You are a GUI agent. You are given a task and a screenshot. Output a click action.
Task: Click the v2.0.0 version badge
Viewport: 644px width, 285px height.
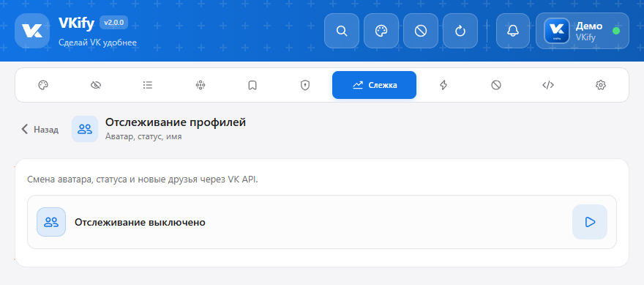[x=113, y=23]
